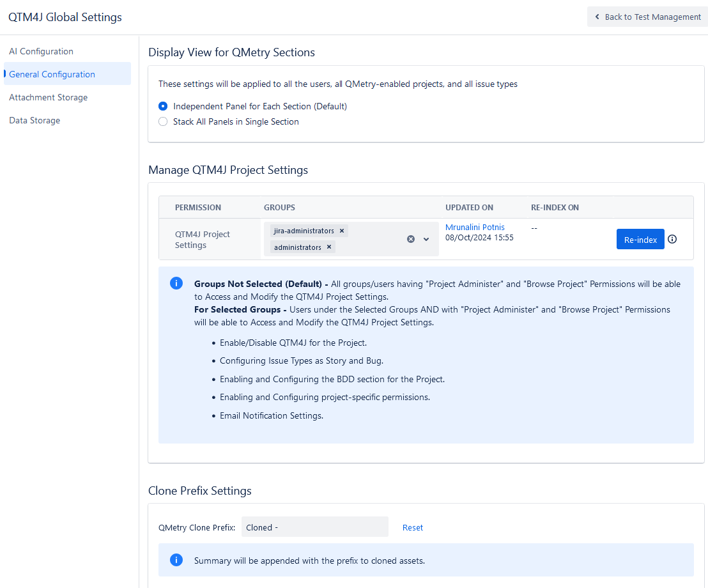708x588 pixels.
Task: Open Data Storage settings
Action: point(34,120)
